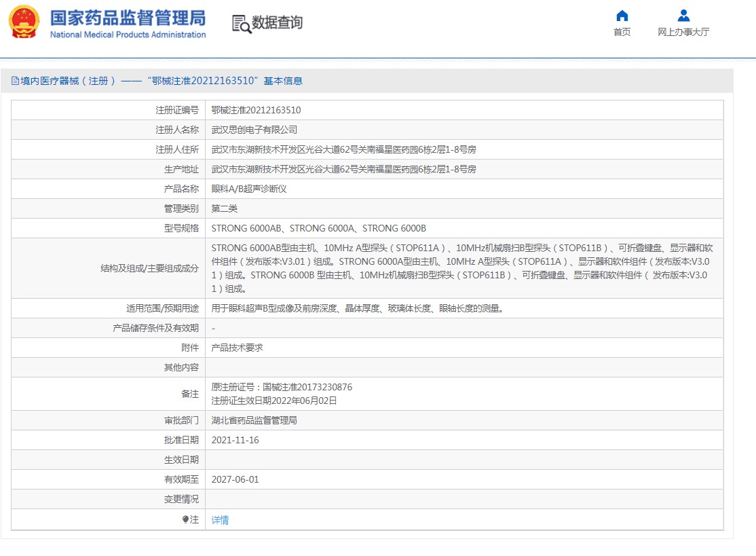Image resolution: width=756 pixels, height=556 pixels.
Task: Click the 适用范围 intended use text
Action: (x=357, y=308)
